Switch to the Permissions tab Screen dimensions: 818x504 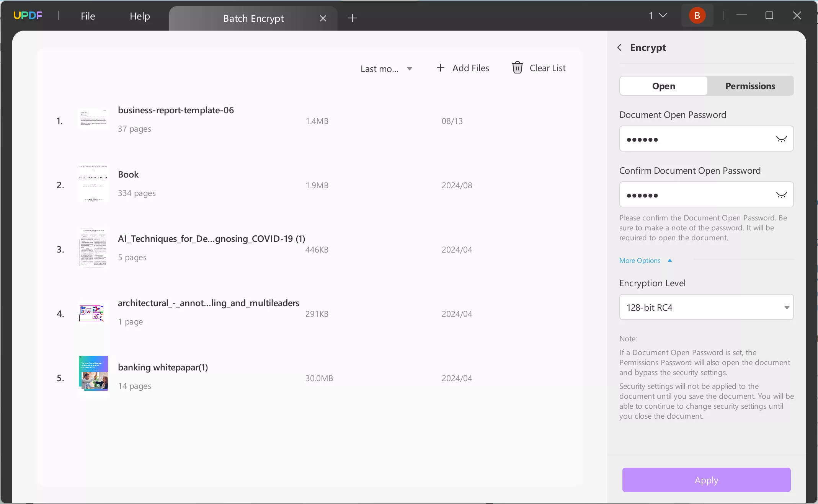tap(751, 85)
